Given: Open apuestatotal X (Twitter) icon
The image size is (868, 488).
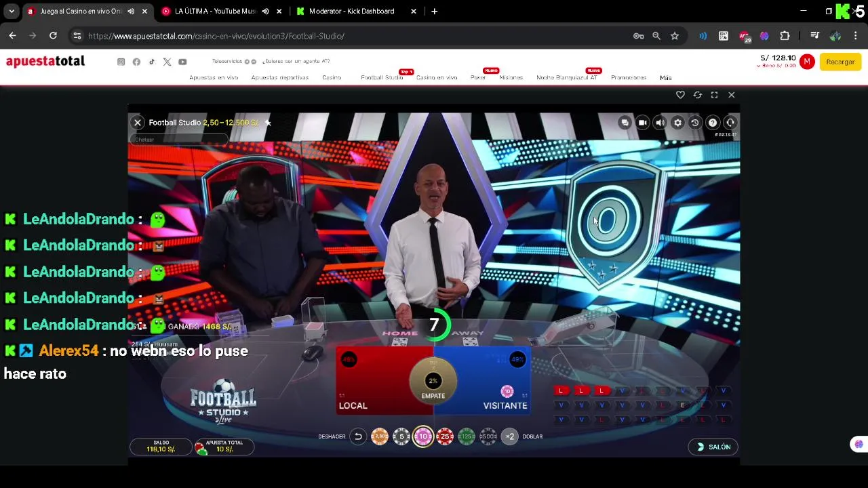Looking at the screenshot, I should click(167, 62).
